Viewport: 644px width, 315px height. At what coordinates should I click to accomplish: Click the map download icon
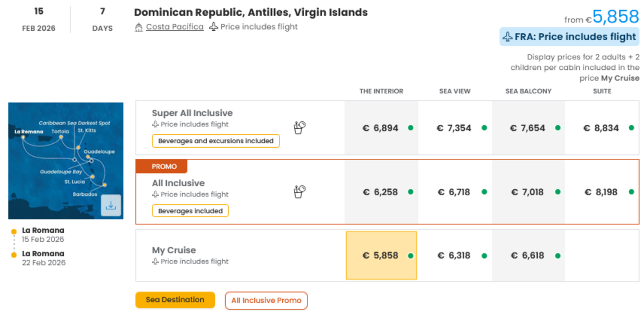point(110,206)
